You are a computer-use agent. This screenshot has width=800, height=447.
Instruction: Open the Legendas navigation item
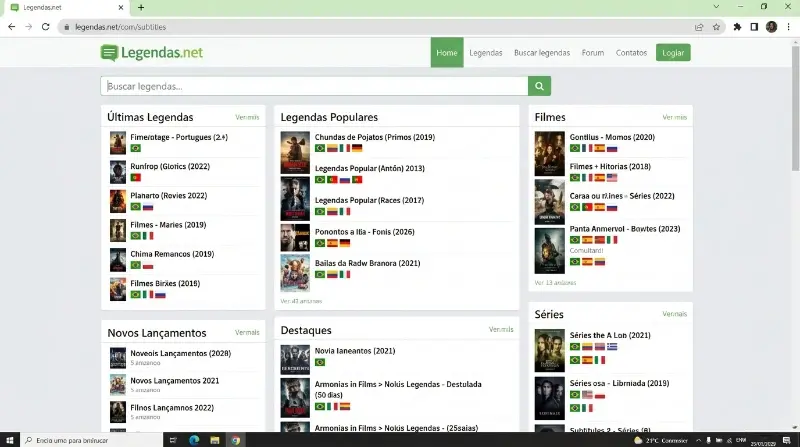(x=486, y=53)
